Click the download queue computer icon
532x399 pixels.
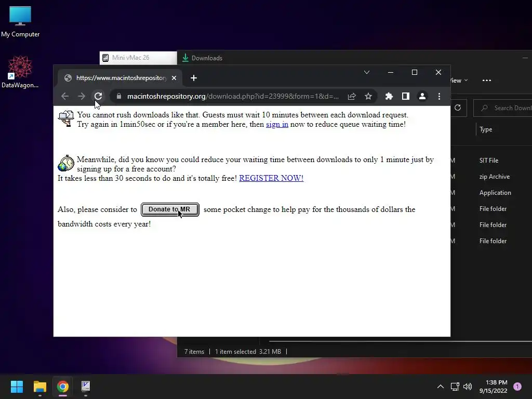pos(66,118)
